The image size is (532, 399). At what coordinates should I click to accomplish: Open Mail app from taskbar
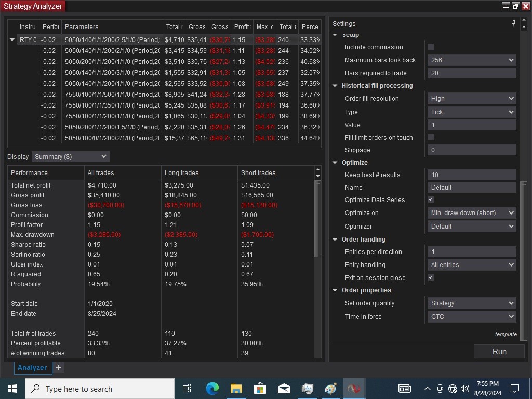click(x=284, y=389)
